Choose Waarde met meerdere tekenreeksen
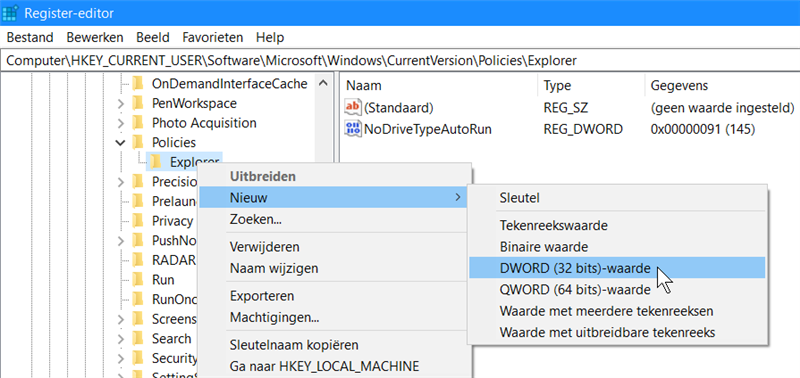 point(617,311)
